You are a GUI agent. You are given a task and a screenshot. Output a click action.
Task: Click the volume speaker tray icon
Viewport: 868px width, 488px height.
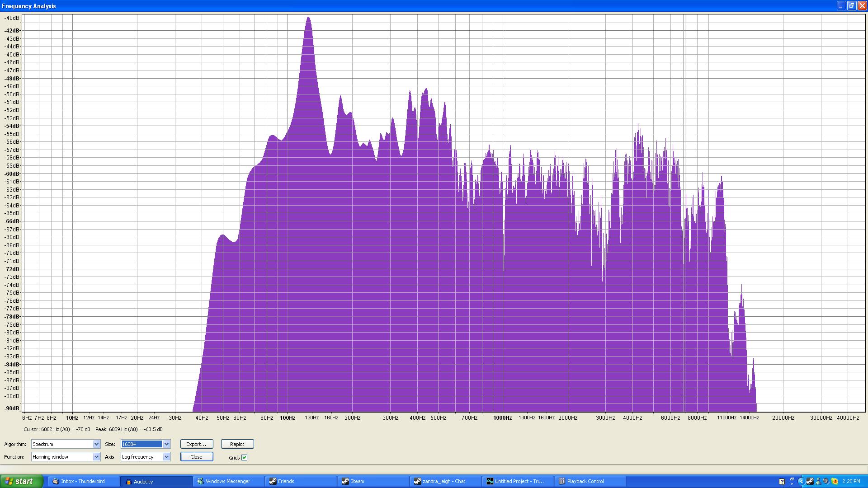click(826, 481)
